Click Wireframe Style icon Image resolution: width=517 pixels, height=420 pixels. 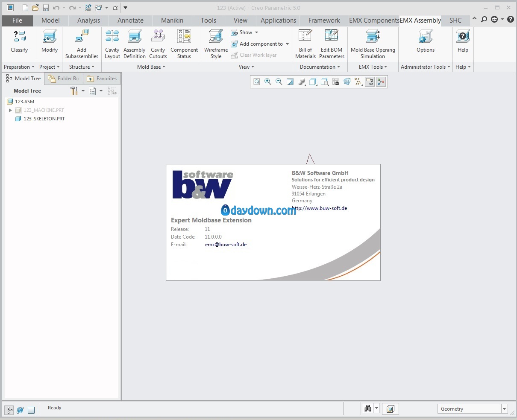point(216,37)
